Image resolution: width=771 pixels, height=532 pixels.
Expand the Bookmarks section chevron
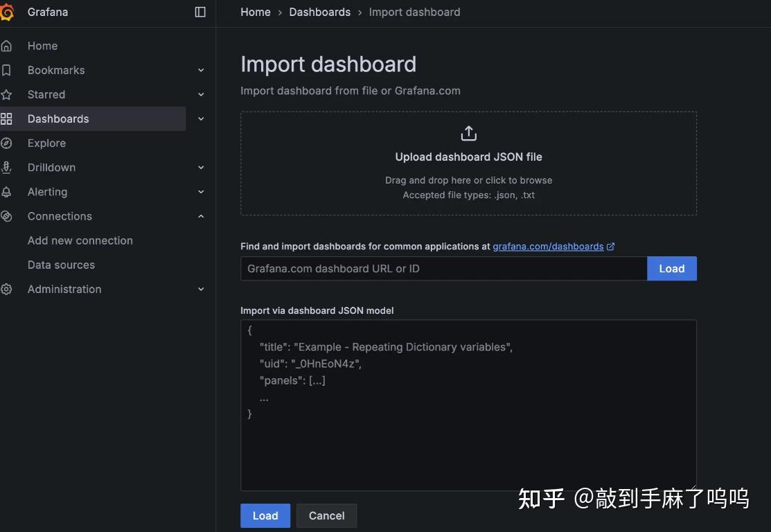pyautogui.click(x=201, y=71)
